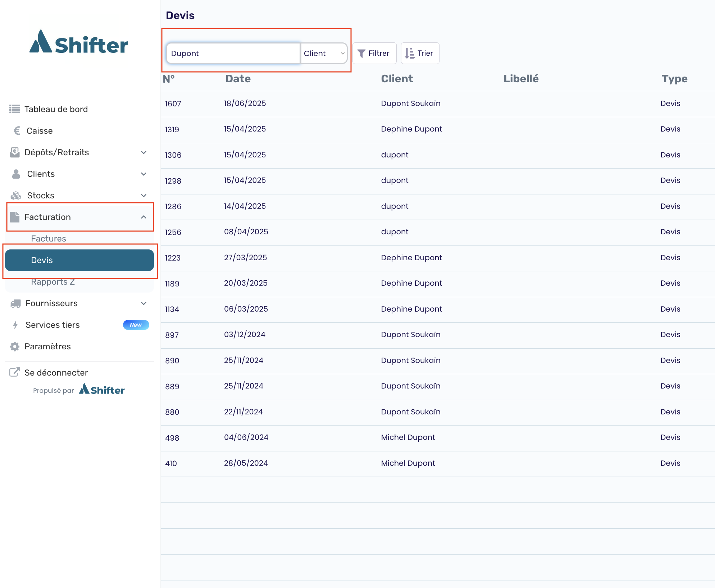Click the Paramètres gear icon

pyautogui.click(x=15, y=346)
